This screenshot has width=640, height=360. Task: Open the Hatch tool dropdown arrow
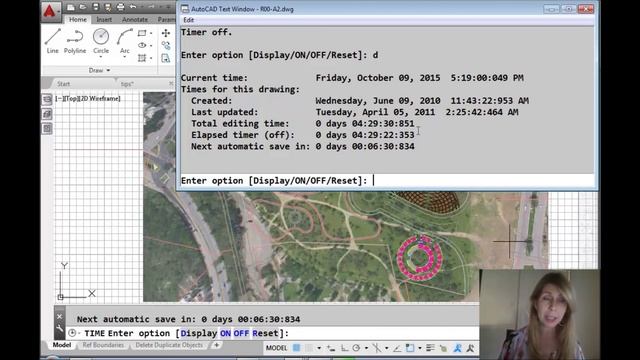click(151, 58)
